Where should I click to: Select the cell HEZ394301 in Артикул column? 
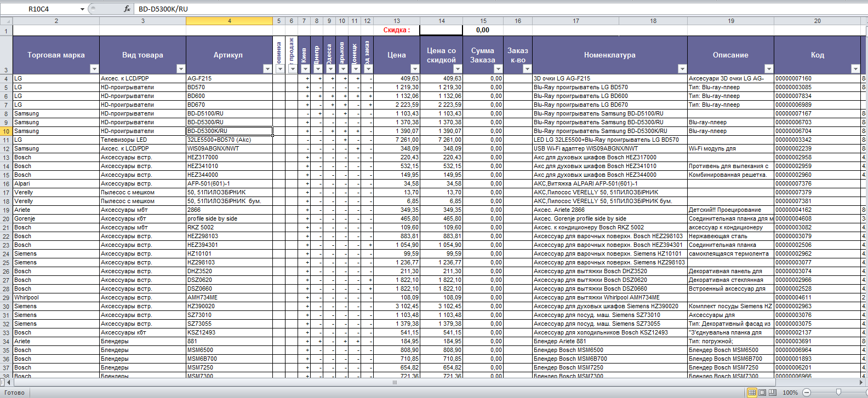[x=230, y=245]
